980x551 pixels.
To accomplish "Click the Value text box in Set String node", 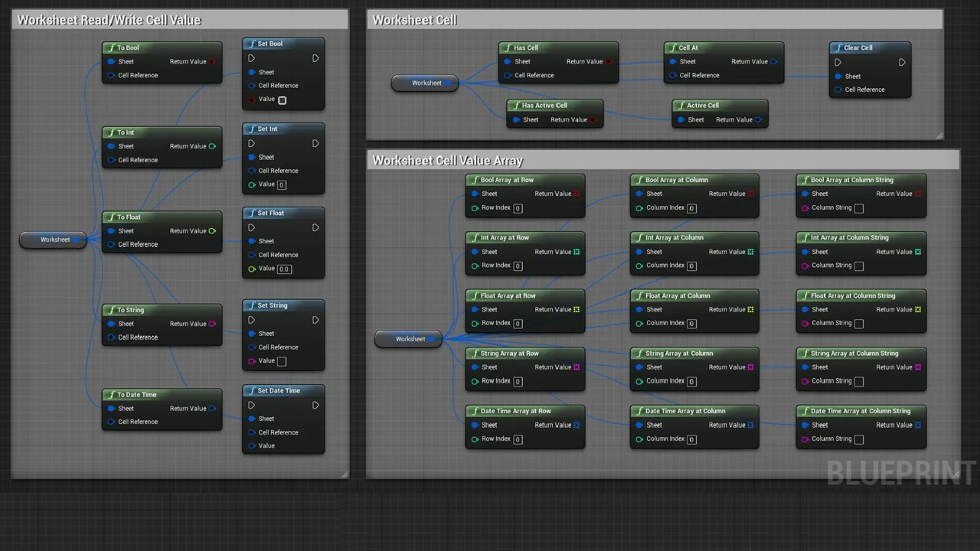I will [282, 361].
